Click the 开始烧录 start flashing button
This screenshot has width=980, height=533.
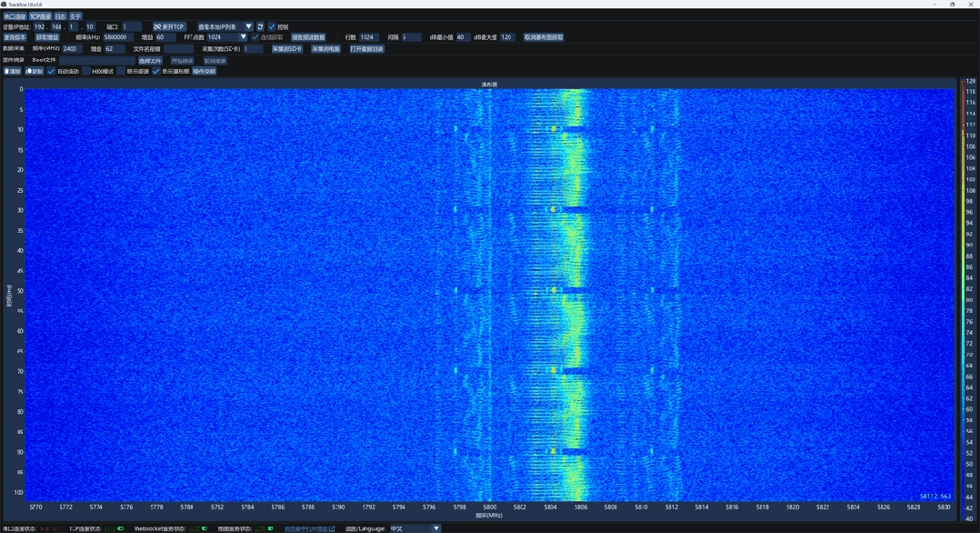pos(182,61)
